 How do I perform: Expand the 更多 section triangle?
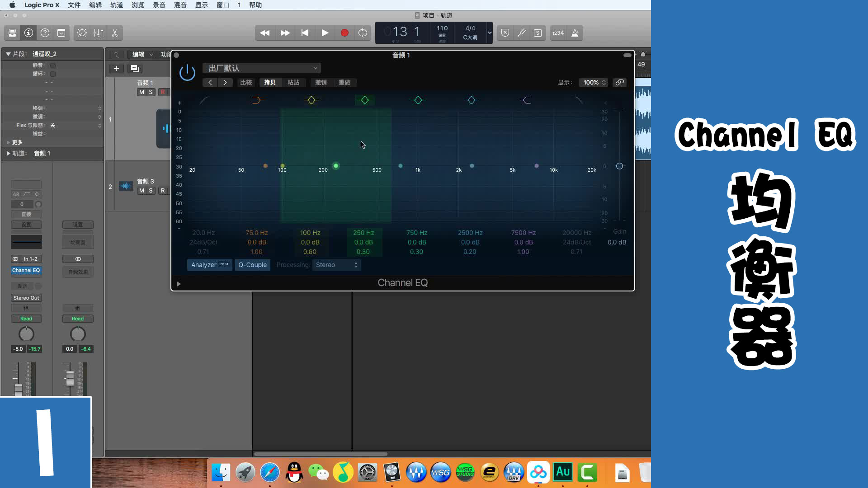(8, 142)
